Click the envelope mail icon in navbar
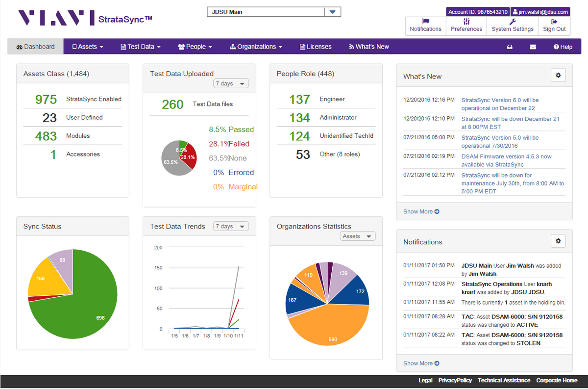 point(533,47)
